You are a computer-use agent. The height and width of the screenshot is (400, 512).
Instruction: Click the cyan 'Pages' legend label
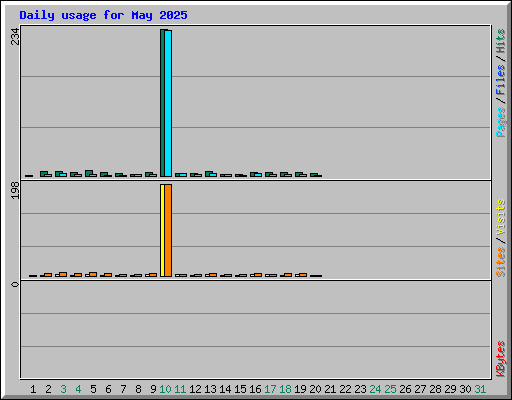tap(501, 122)
